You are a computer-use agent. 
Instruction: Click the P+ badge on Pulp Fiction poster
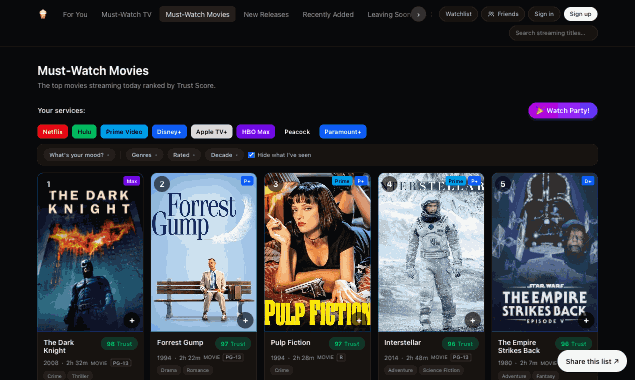point(361,181)
